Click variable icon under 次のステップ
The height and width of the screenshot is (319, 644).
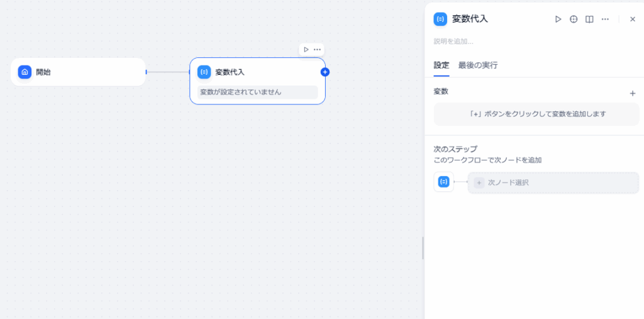pos(443,182)
